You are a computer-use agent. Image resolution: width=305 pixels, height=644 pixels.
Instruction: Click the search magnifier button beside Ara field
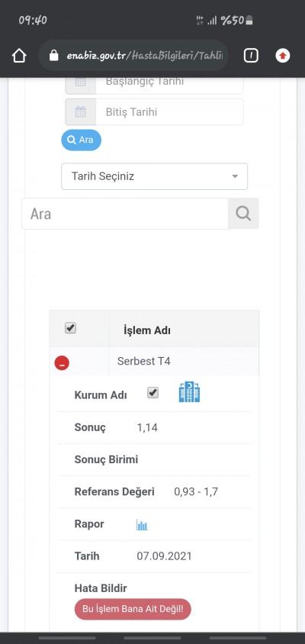(243, 213)
